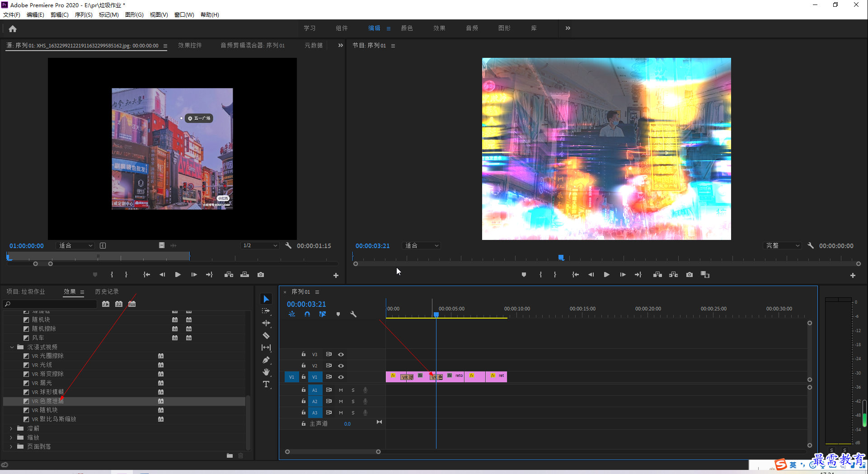The image size is (868, 474).
Task: Export frame from source monitor camera icon
Action: coord(261,275)
